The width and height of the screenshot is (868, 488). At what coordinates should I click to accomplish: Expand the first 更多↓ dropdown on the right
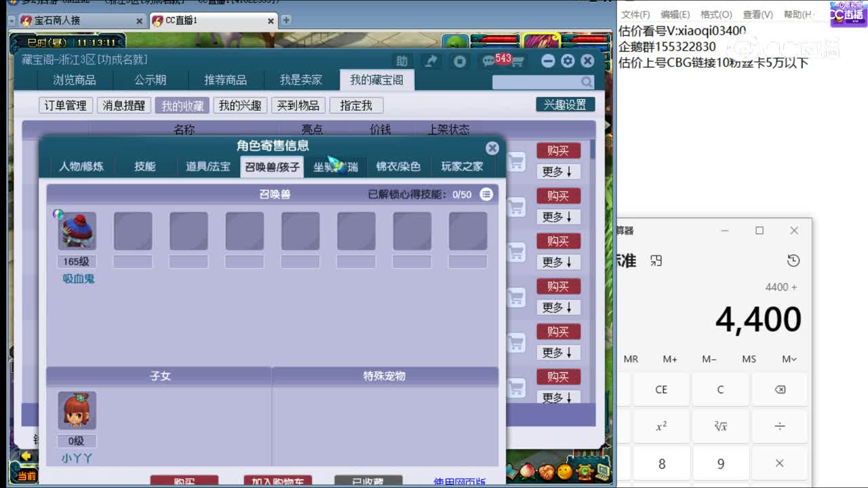[557, 171]
